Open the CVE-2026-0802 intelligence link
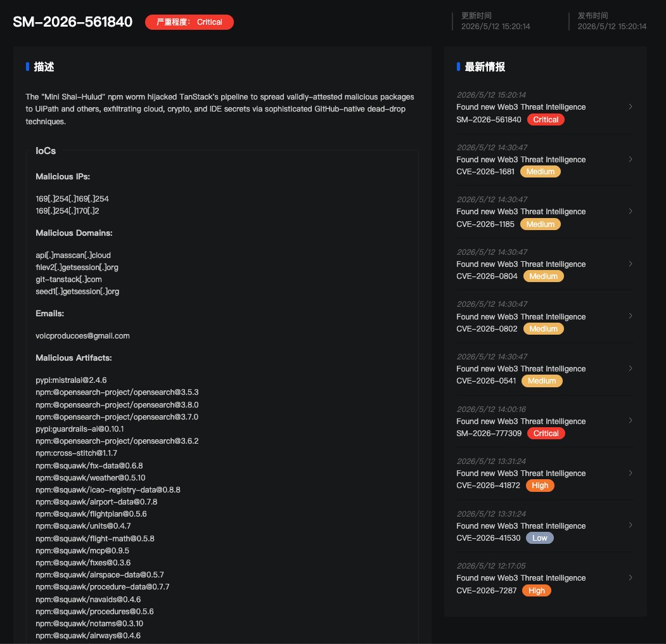Image resolution: width=666 pixels, height=644 pixels. coord(487,329)
